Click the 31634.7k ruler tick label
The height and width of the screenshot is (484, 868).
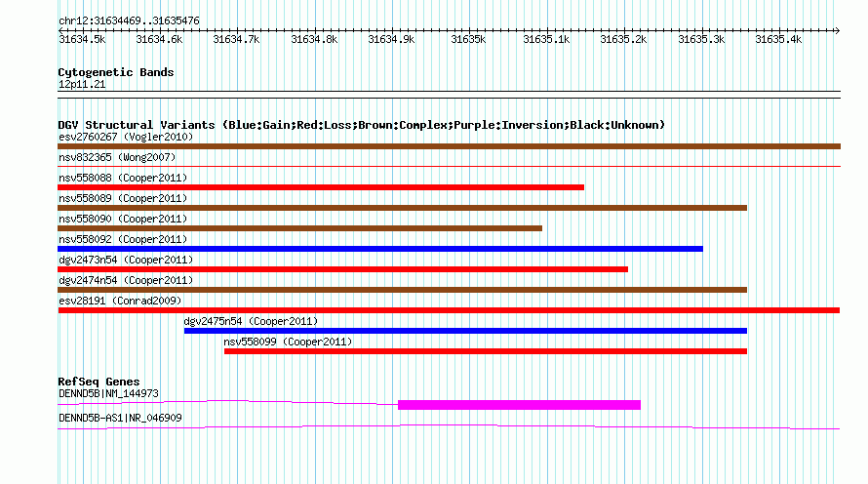[x=236, y=39]
